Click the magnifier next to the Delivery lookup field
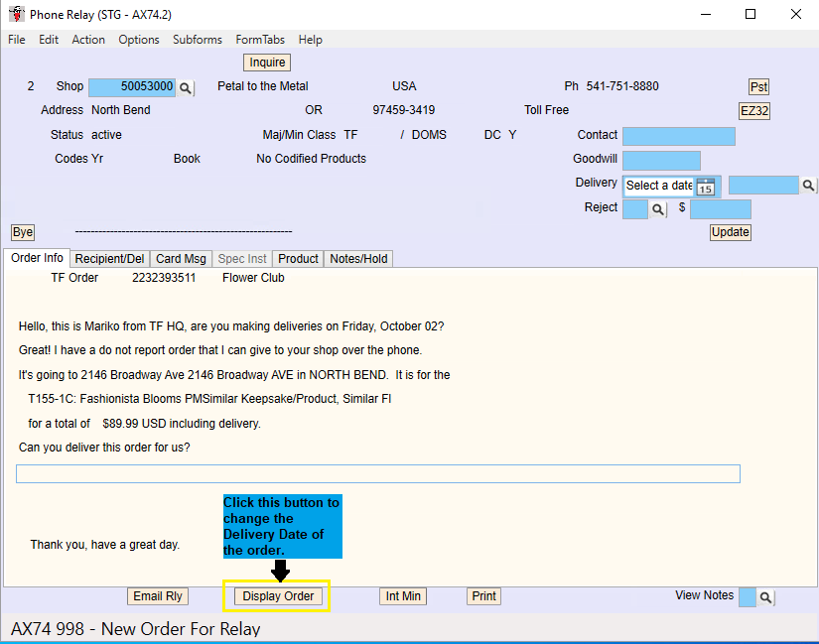 pyautogui.click(x=808, y=186)
